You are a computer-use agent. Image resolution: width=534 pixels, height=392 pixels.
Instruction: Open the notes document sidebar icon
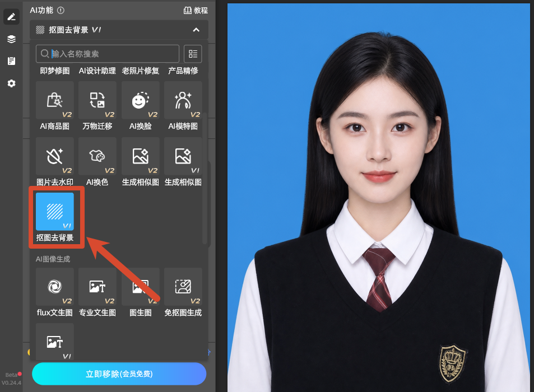tap(11, 61)
